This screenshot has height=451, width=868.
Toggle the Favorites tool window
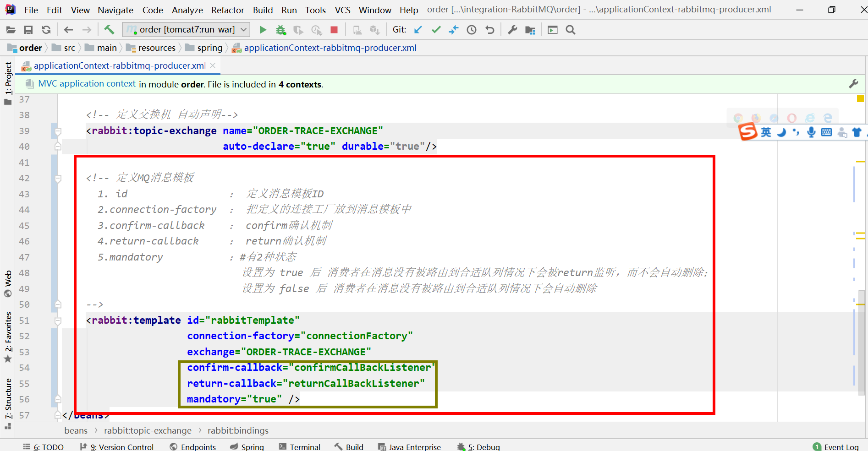point(8,338)
